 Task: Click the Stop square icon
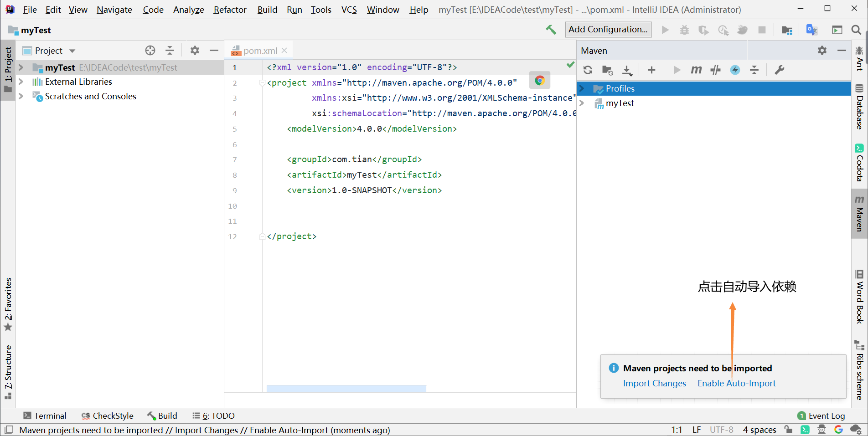click(762, 30)
